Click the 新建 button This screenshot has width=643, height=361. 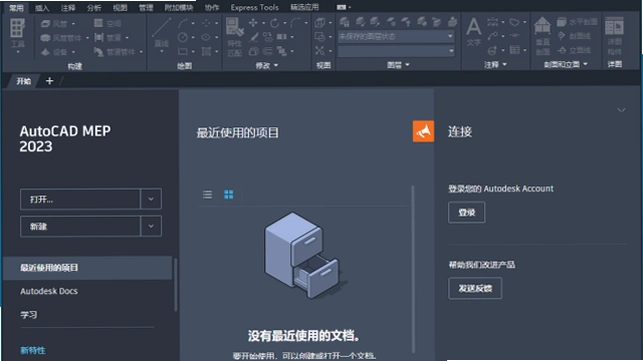[x=80, y=226]
